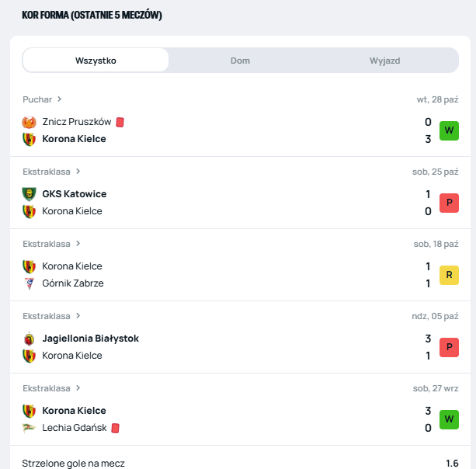The image size is (476, 469).
Task: Click the Jagiellonia Białystok club logo
Action: (x=30, y=339)
